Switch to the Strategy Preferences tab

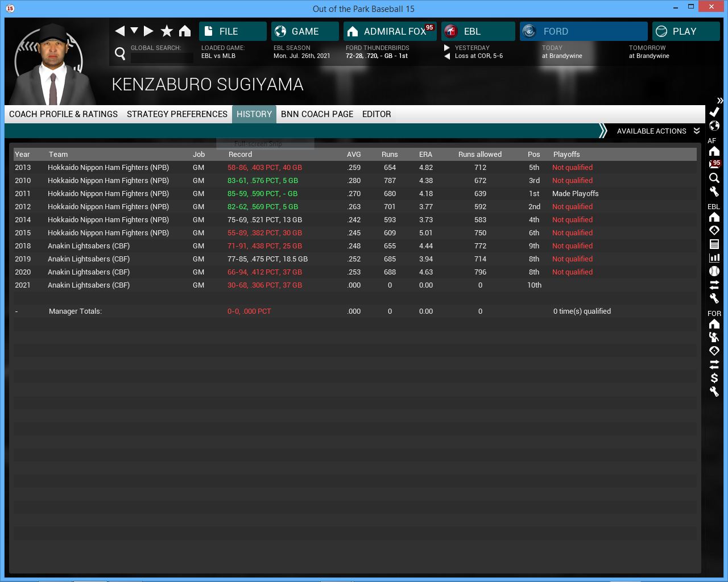click(177, 114)
